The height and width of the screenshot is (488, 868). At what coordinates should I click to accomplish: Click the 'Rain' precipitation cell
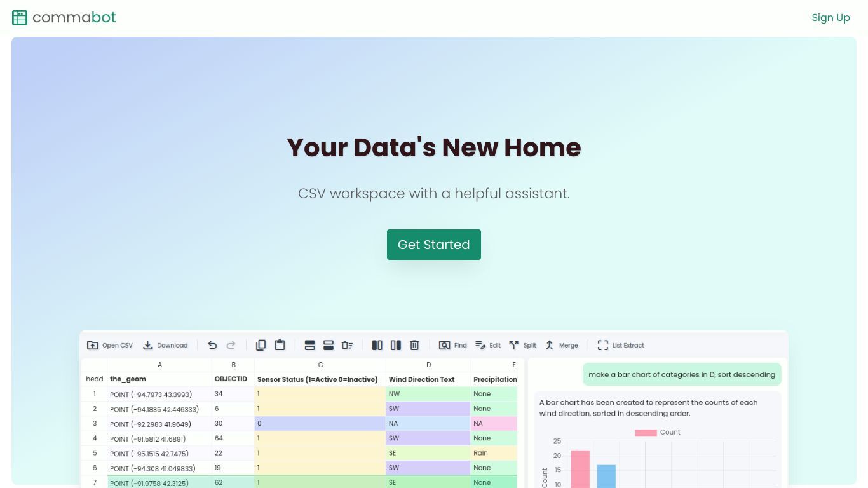pyautogui.click(x=494, y=453)
